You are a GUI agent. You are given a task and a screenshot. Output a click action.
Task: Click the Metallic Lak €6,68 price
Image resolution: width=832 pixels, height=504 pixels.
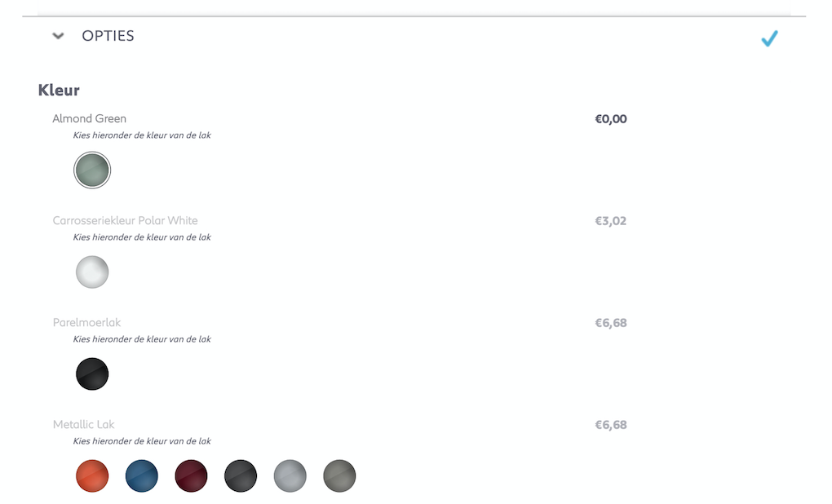611,425
